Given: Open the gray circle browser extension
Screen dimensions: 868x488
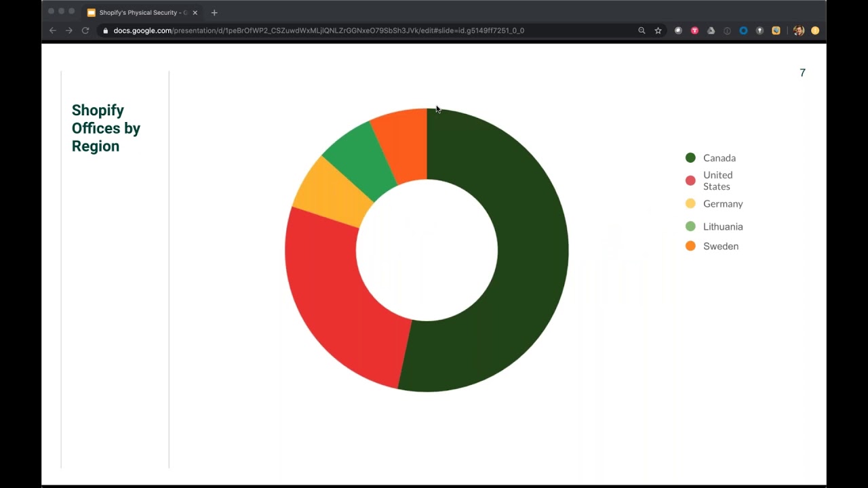Looking at the screenshot, I should click(678, 30).
